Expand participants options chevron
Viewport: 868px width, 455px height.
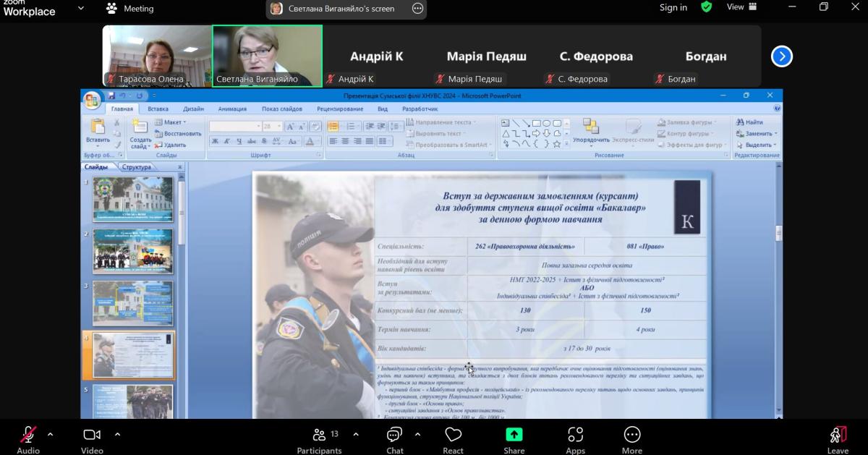[356, 434]
